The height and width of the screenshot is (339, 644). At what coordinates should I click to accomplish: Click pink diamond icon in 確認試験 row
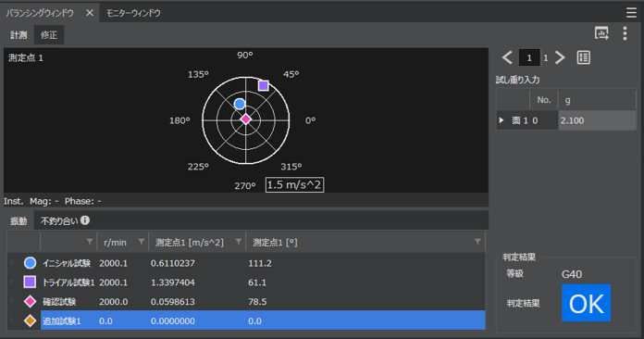click(30, 301)
